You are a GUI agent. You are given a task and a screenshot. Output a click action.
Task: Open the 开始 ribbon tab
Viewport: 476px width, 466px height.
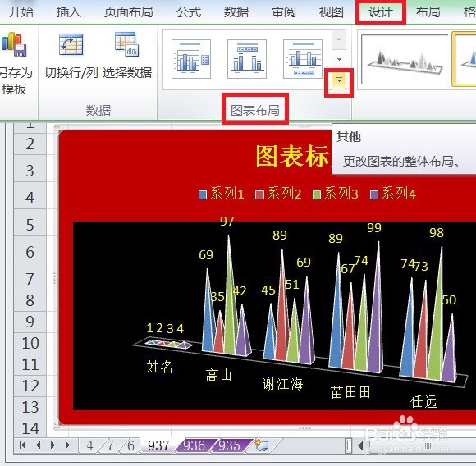coord(21,12)
